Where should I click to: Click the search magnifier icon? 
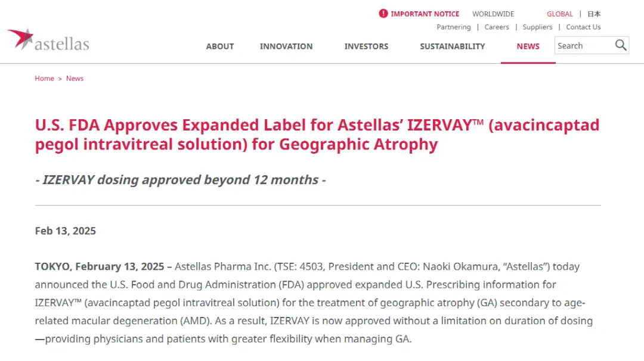pos(621,45)
